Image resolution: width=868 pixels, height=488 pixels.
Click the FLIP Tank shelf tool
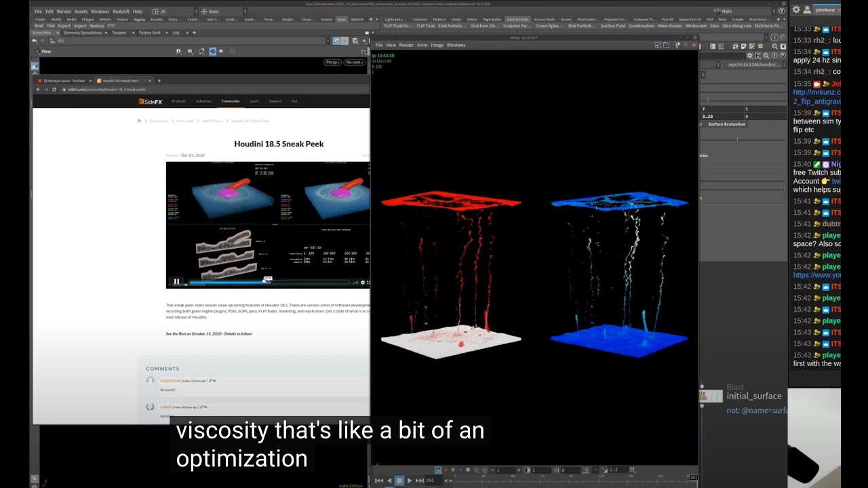pyautogui.click(x=426, y=26)
